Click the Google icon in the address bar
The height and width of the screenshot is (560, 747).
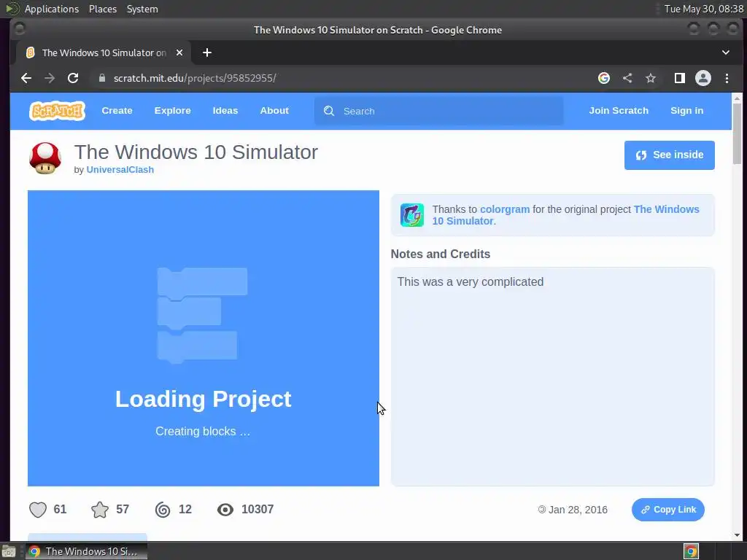tap(603, 78)
